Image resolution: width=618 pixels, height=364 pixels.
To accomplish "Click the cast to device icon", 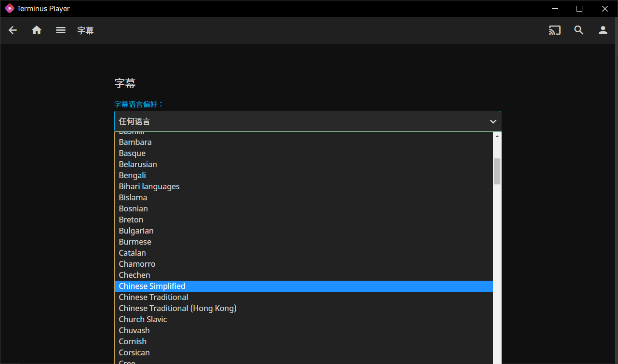I will click(x=555, y=30).
